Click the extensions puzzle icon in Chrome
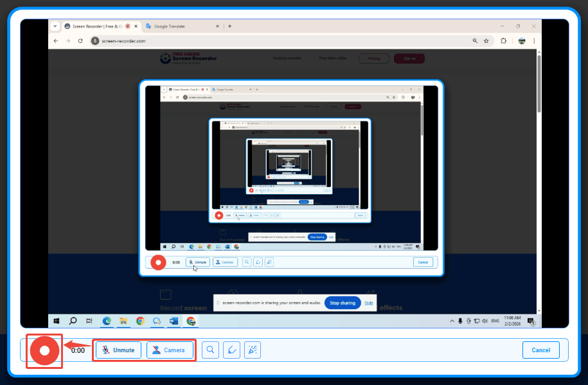Viewport: 588px width, 385px height. click(503, 40)
